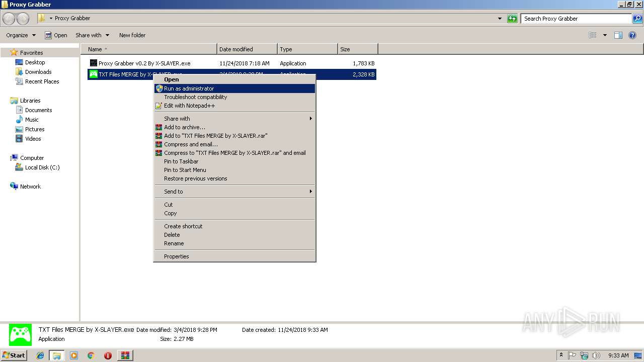Click the search magnifier icon
This screenshot has height=362, width=644.
pos(637,19)
